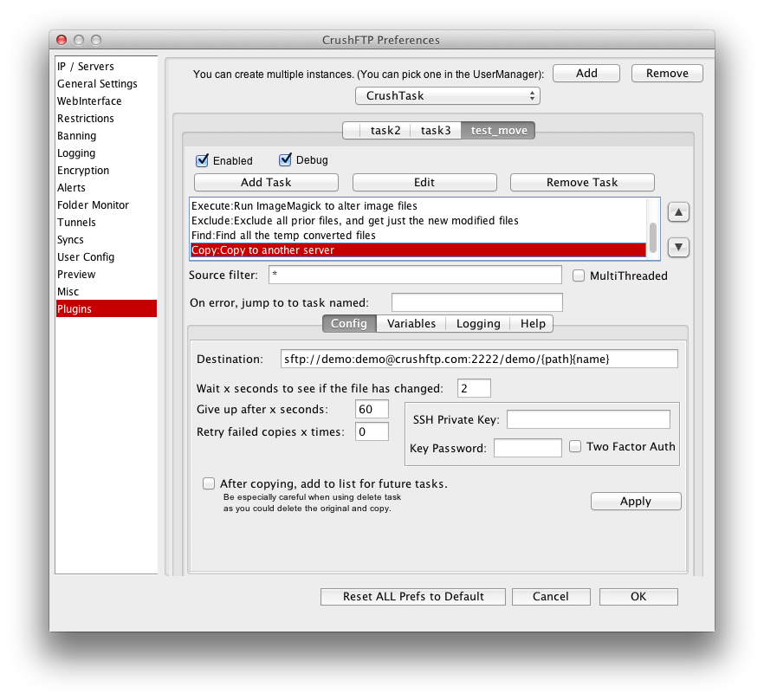The image size is (764, 700).
Task: Focus the Source filter field
Action: [415, 275]
